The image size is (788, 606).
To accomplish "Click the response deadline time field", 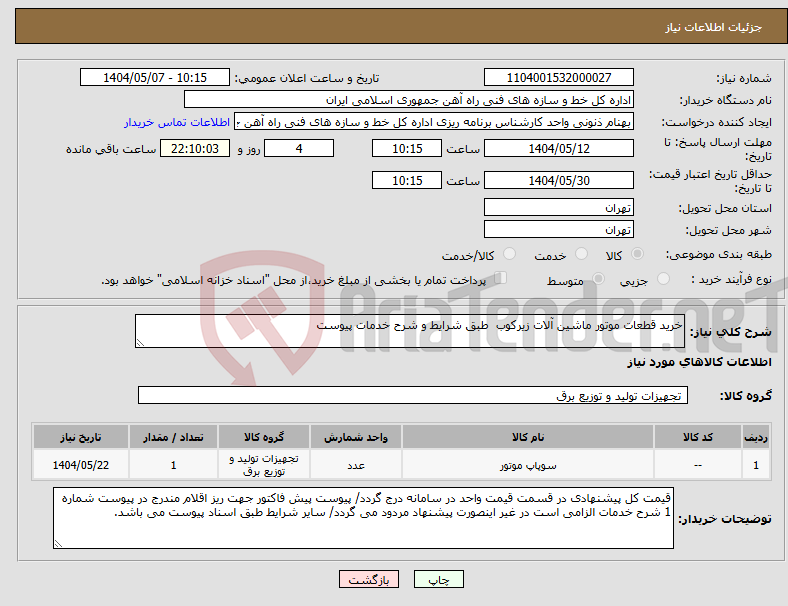I will (407, 148).
